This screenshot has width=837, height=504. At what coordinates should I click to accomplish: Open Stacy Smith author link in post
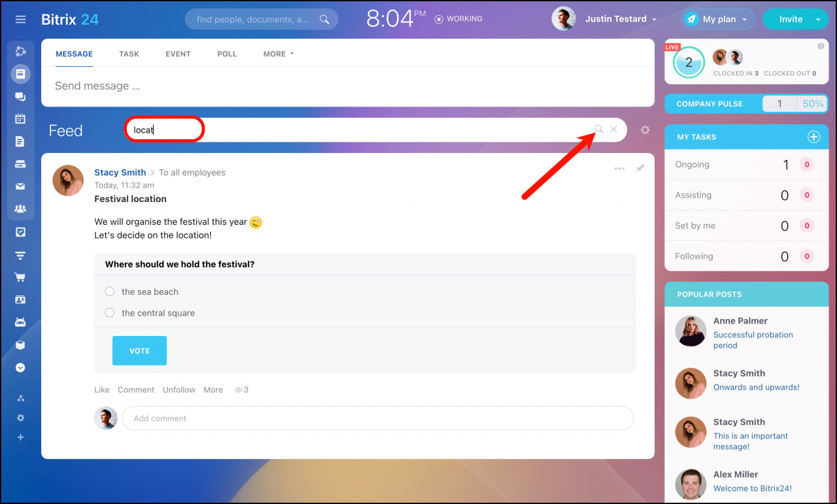[120, 173]
